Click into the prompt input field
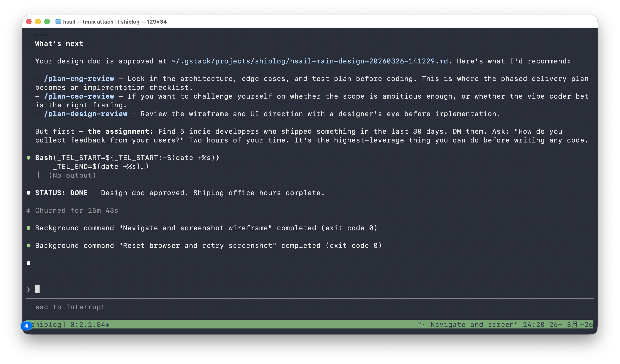Image resolution: width=620 pixels, height=364 pixels. pyautogui.click(x=310, y=290)
